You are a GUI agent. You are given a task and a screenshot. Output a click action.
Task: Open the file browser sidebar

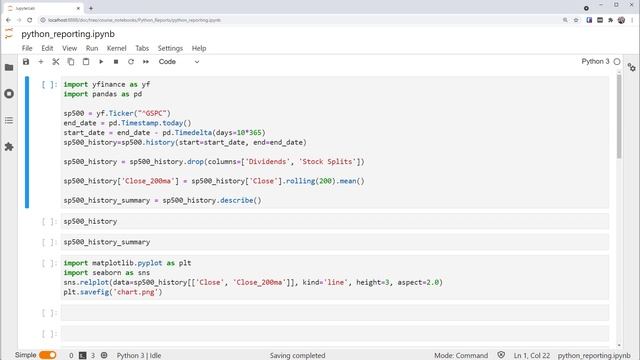click(x=9, y=67)
